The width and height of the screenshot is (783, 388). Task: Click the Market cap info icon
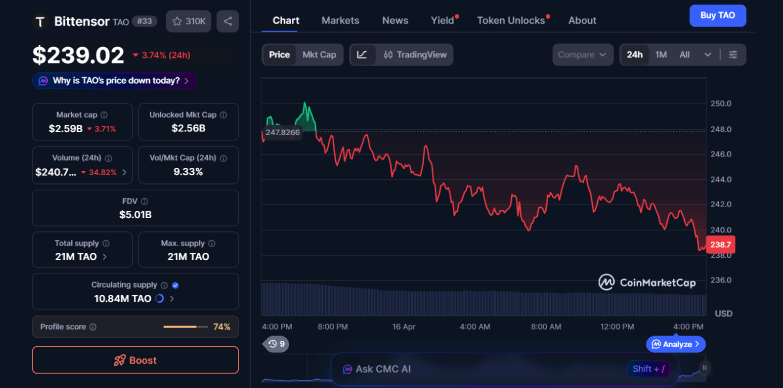[x=103, y=115]
